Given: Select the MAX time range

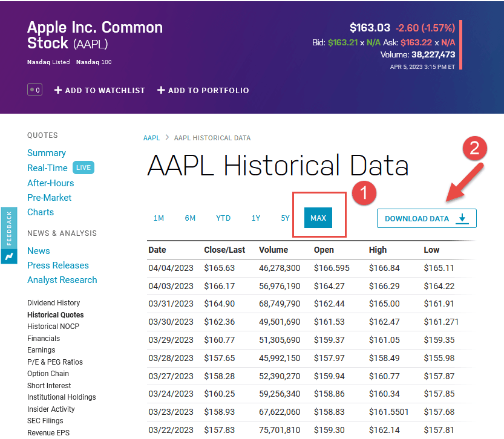Looking at the screenshot, I should (x=318, y=218).
